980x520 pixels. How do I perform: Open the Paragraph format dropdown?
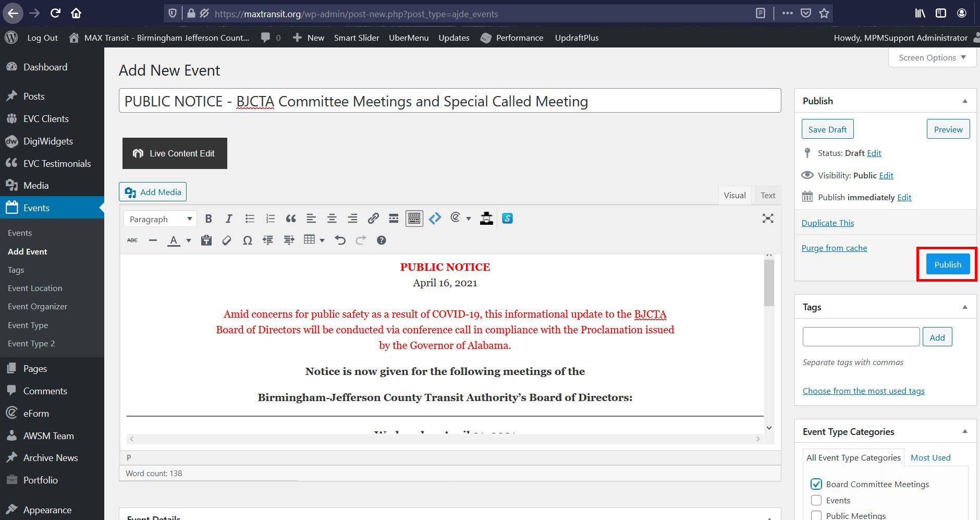pos(160,219)
